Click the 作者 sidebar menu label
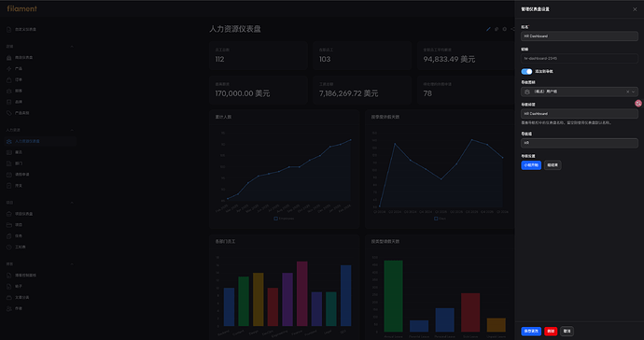Image resolution: width=644 pixels, height=340 pixels. pyautogui.click(x=19, y=309)
